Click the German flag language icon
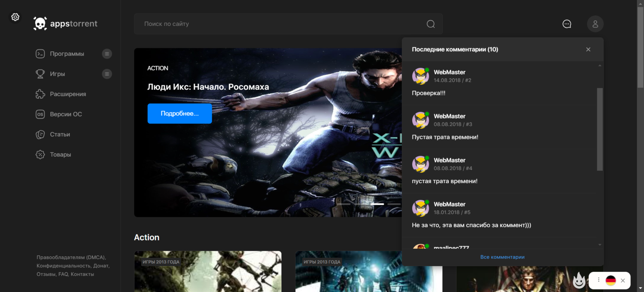 (611, 281)
